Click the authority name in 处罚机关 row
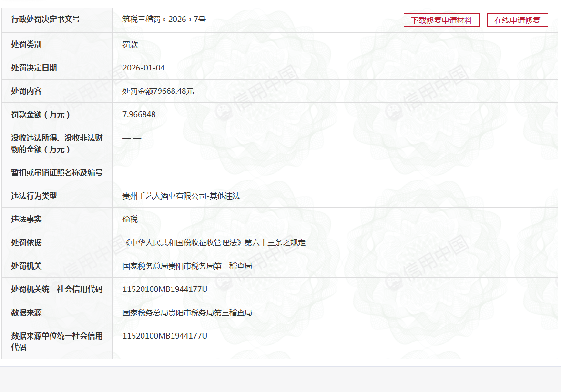561x392 pixels. [x=187, y=266]
